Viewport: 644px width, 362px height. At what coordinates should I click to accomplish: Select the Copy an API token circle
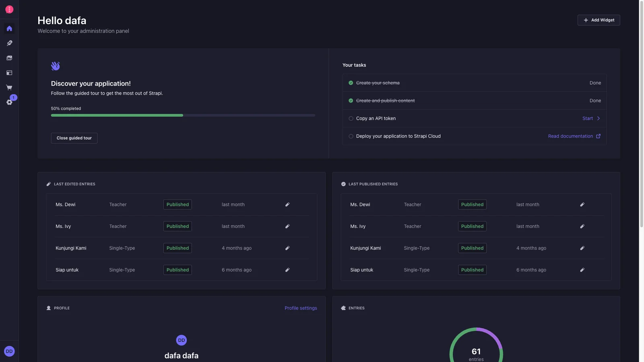(351, 118)
